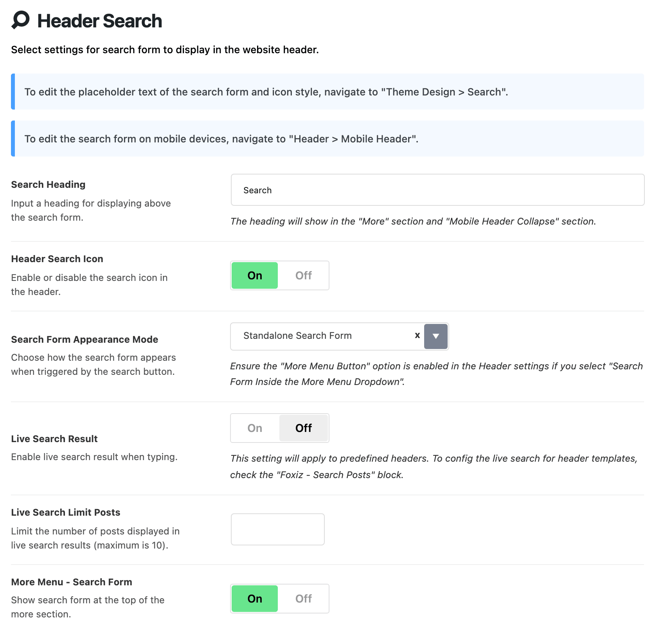Click the "Search Heading" label
Image resolution: width=655 pixels, height=644 pixels.
(x=48, y=184)
